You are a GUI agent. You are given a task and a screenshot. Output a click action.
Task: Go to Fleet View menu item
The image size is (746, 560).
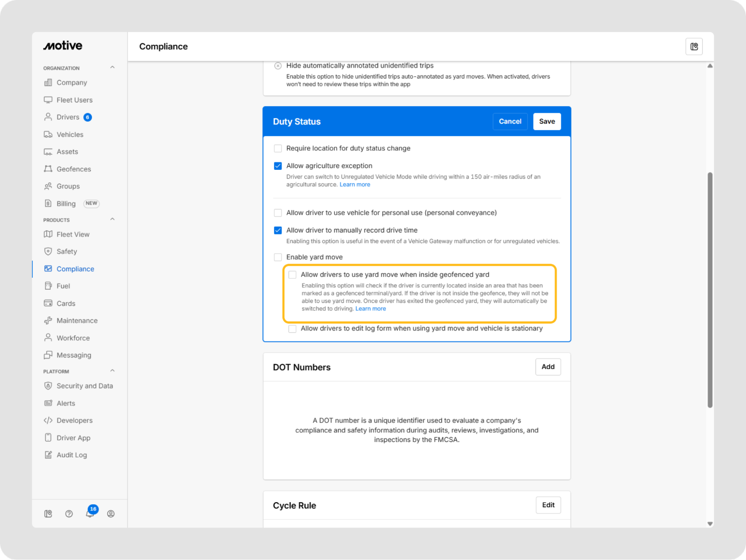[x=73, y=234]
